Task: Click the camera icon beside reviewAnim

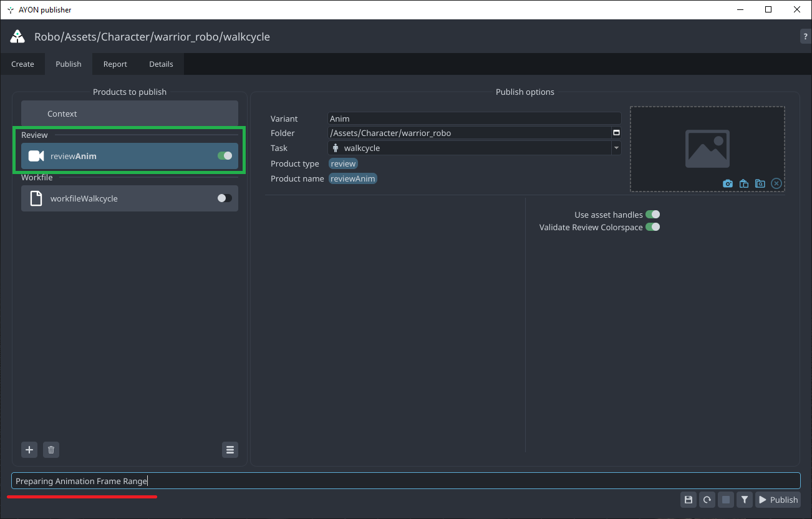Action: click(36, 156)
